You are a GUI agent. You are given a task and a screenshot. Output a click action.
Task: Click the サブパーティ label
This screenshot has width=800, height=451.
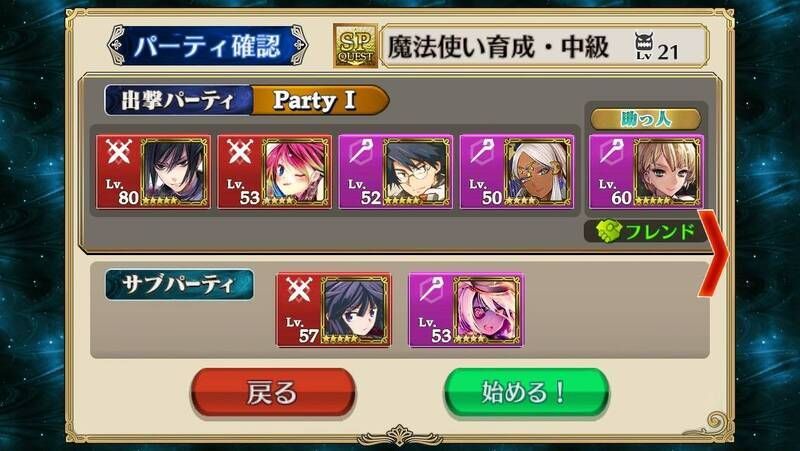[x=179, y=285]
